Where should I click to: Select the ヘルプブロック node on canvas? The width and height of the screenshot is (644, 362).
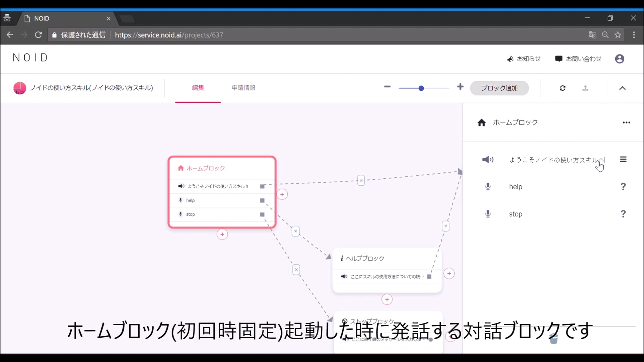pyautogui.click(x=387, y=270)
